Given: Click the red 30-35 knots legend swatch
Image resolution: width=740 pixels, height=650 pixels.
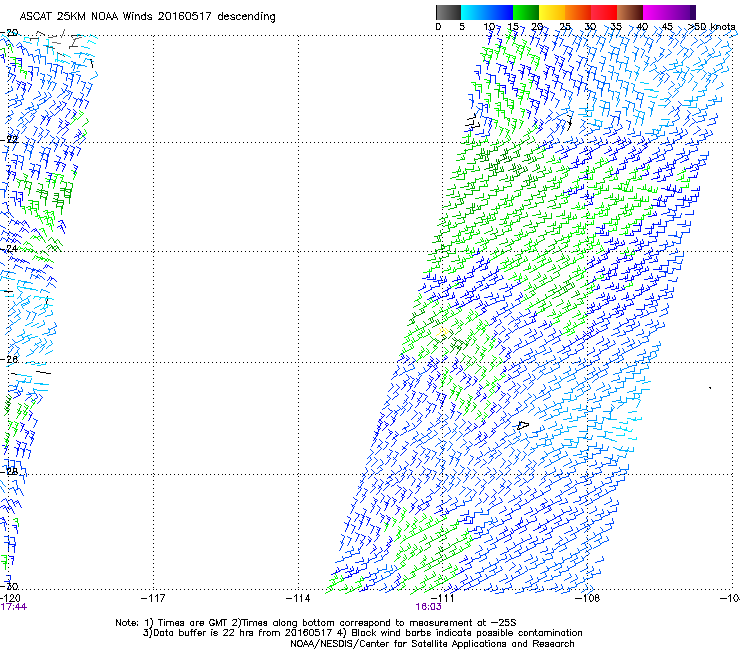Looking at the screenshot, I should coord(604,12).
